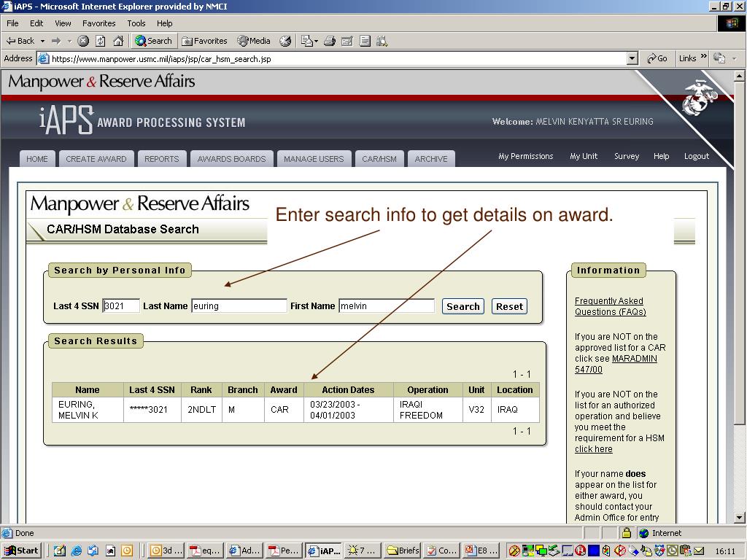Open the ARCHIVE tab
The height and width of the screenshot is (560, 747).
[x=431, y=159]
